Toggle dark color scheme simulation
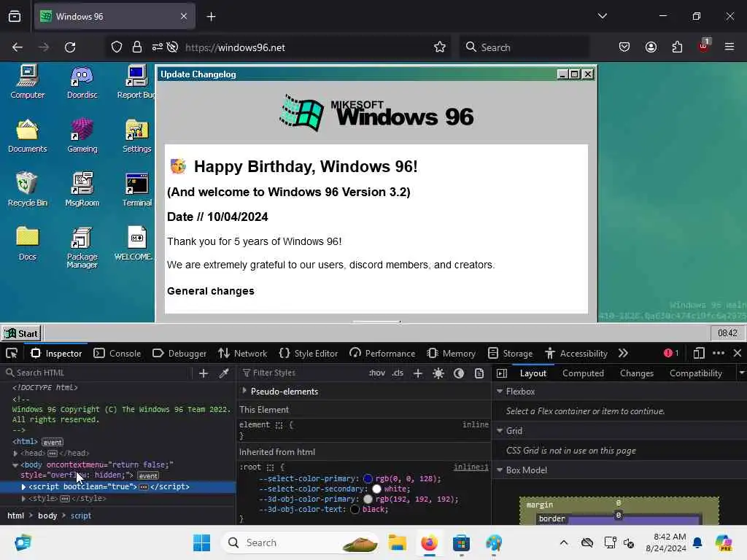The image size is (747, 560). click(459, 373)
